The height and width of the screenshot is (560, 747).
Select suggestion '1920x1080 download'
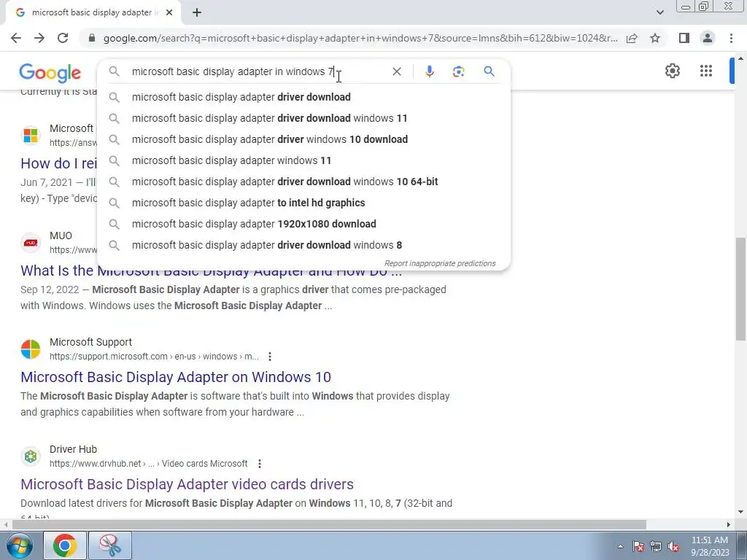[303, 224]
